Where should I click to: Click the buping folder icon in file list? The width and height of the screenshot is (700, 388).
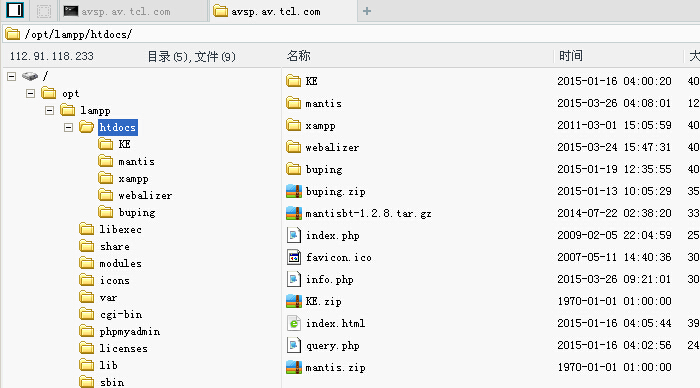tap(294, 169)
